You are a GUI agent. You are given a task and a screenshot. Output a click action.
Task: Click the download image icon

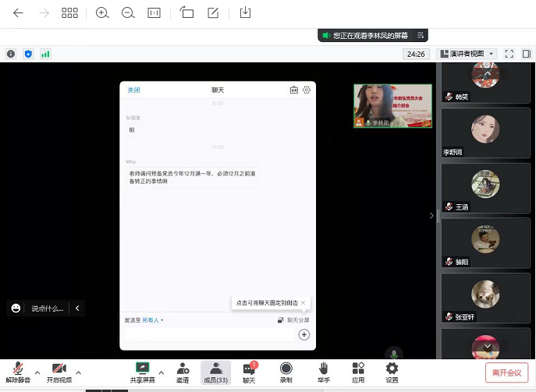click(245, 12)
